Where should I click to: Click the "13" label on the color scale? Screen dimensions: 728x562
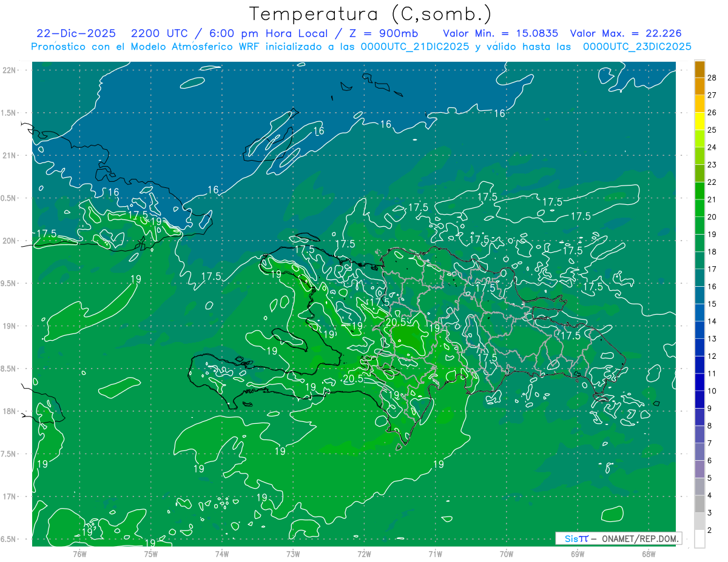[x=712, y=338]
